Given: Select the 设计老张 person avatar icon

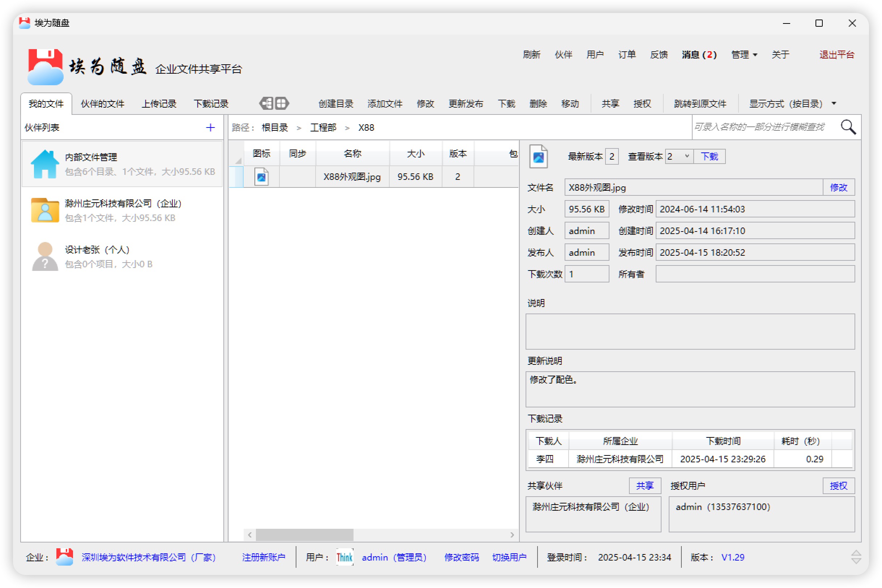Looking at the screenshot, I should point(45,256).
